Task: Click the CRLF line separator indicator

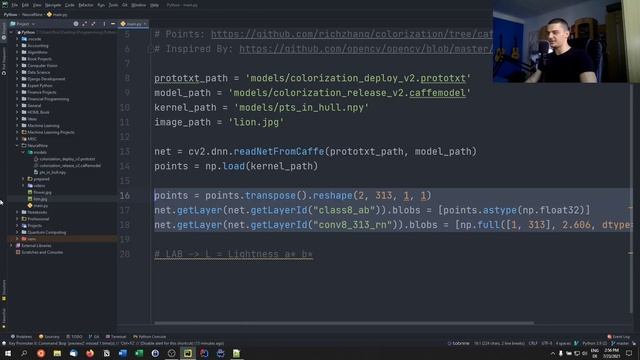Action: pyautogui.click(x=533, y=343)
